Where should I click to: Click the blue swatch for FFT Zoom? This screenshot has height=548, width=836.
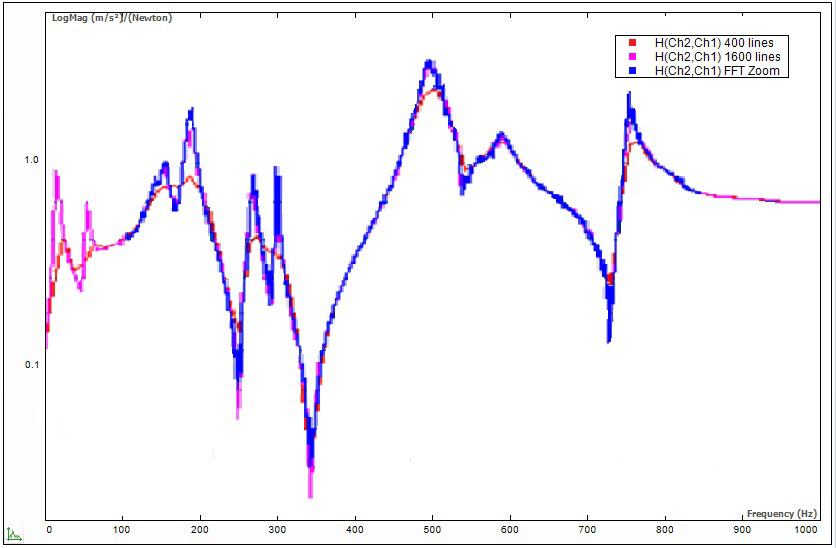tap(632, 71)
